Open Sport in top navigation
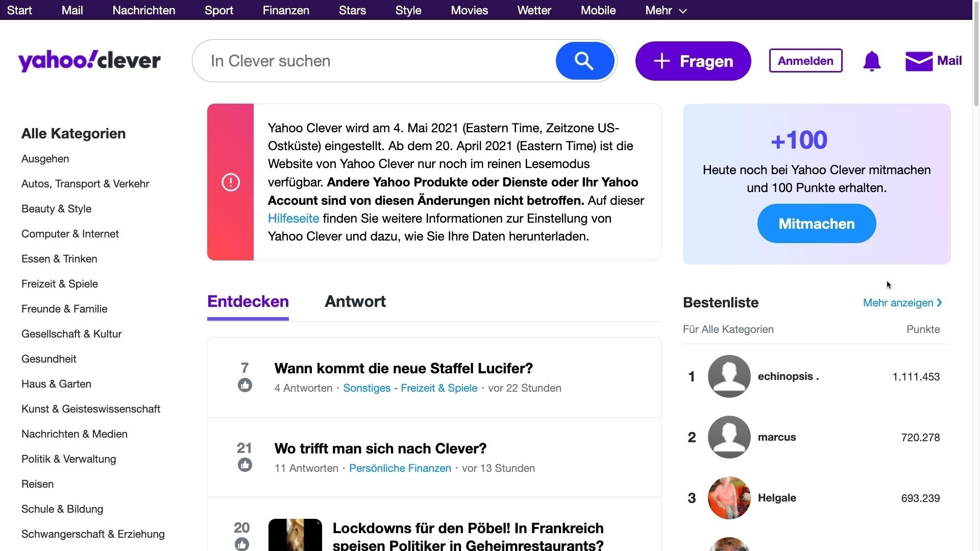Image resolution: width=980 pixels, height=551 pixels. point(219,10)
